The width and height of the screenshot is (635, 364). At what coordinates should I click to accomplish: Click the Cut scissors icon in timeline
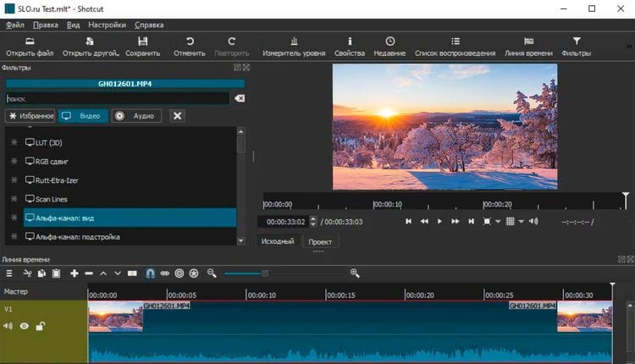point(27,273)
